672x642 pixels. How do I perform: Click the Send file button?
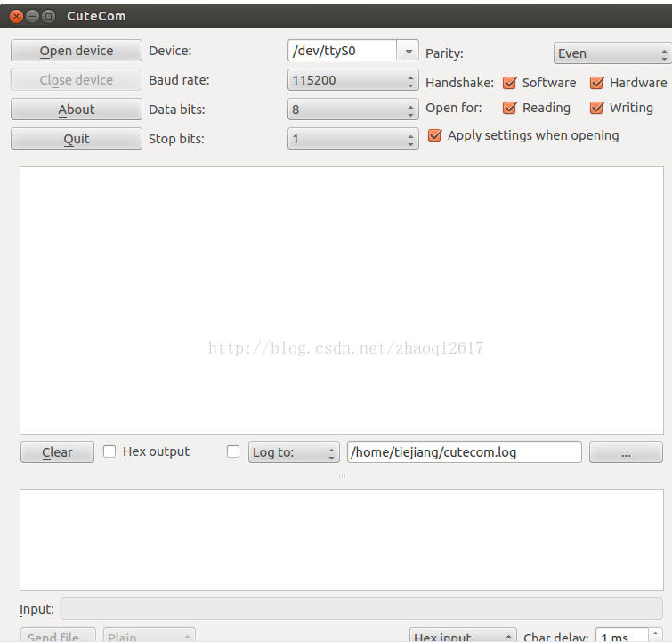click(58, 635)
